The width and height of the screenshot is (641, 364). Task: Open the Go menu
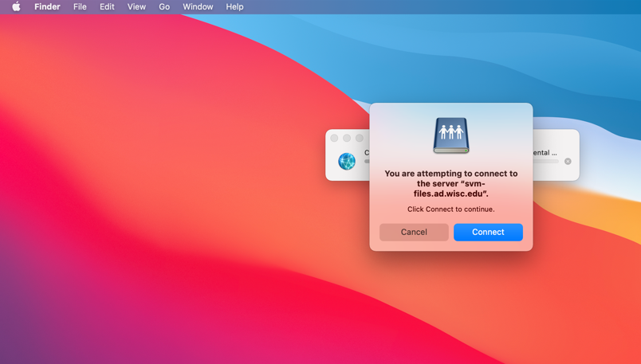[x=164, y=7]
